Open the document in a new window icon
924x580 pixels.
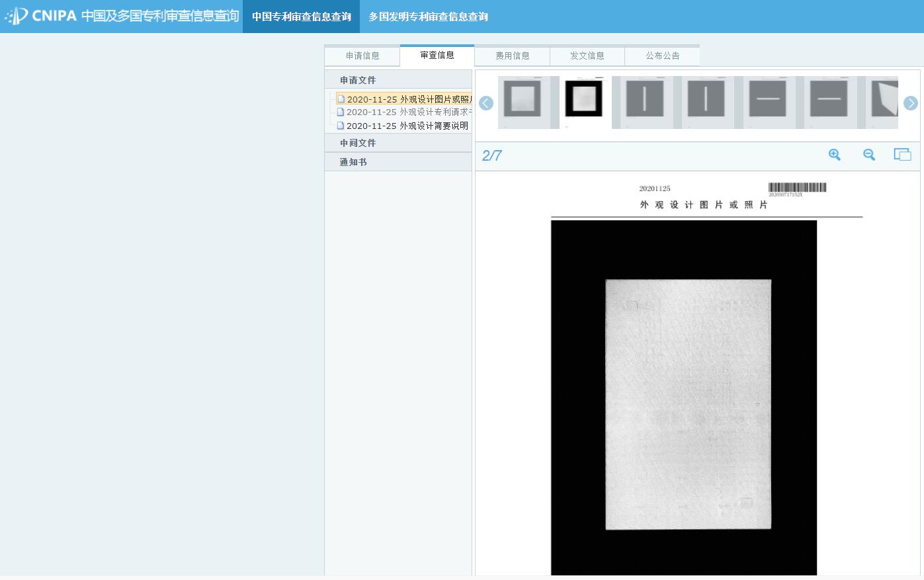902,155
